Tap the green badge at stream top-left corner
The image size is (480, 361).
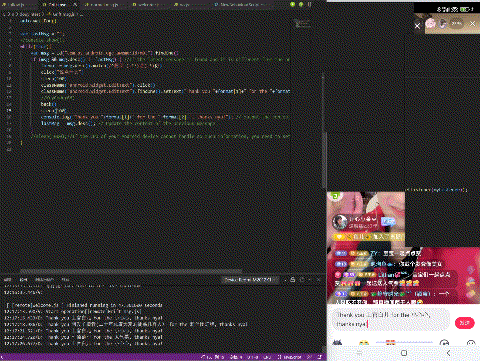coord(335,196)
